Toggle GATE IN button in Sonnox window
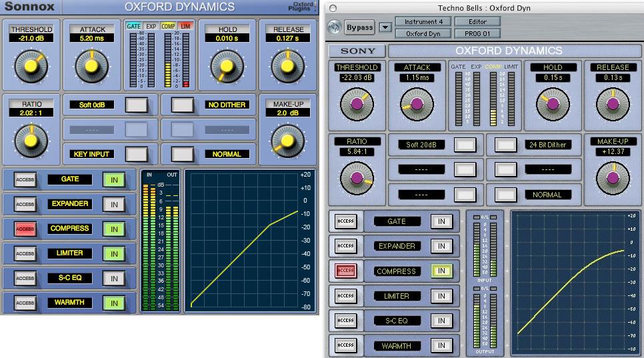 click(x=114, y=180)
